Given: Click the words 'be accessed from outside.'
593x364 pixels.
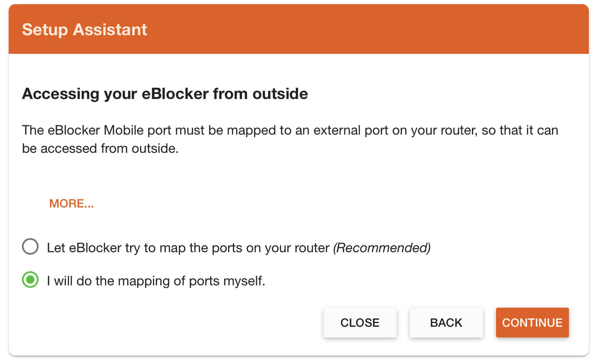Looking at the screenshot, I should click(x=100, y=148).
